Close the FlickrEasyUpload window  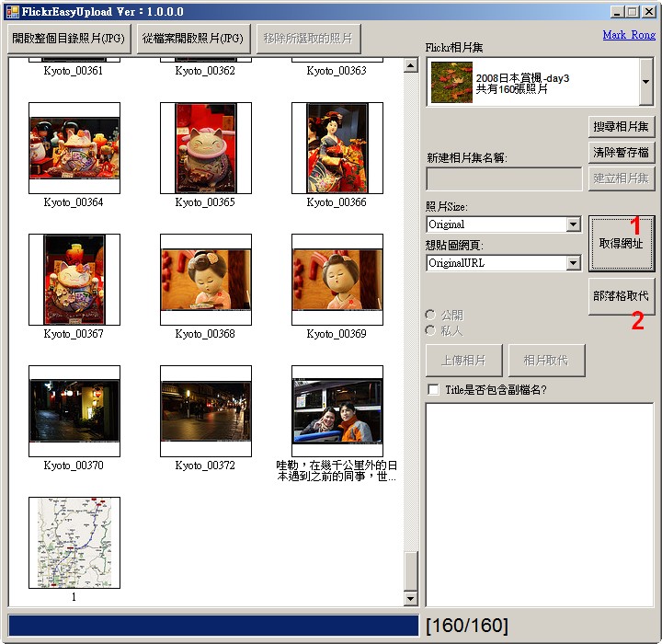point(648,12)
